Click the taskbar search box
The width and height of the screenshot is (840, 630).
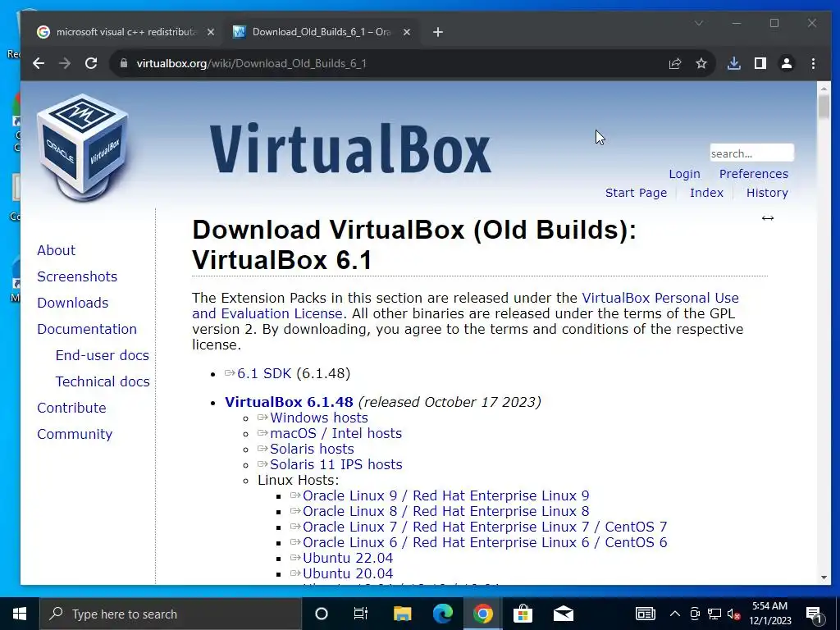(x=171, y=614)
